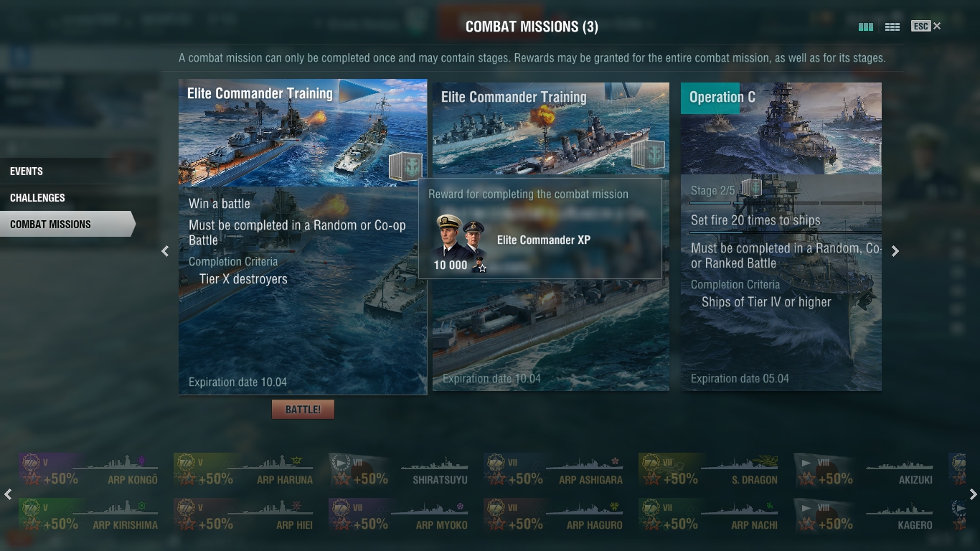Click the container reward icon on first mission

point(405,166)
